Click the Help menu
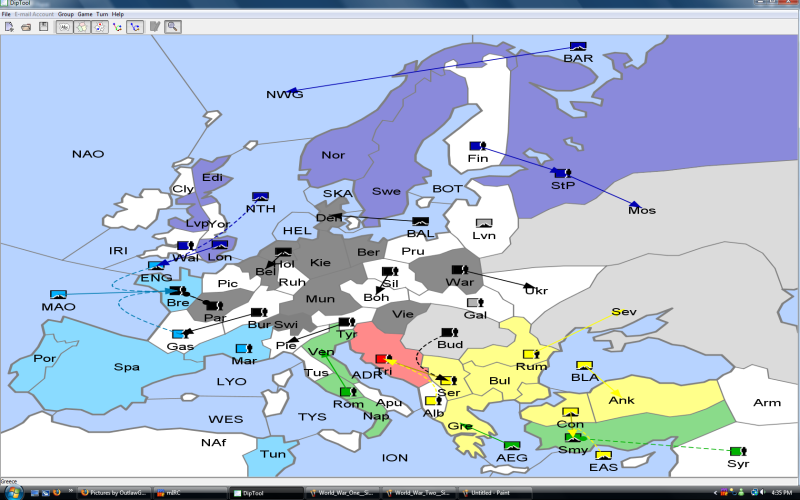The image size is (800, 500). click(118, 14)
